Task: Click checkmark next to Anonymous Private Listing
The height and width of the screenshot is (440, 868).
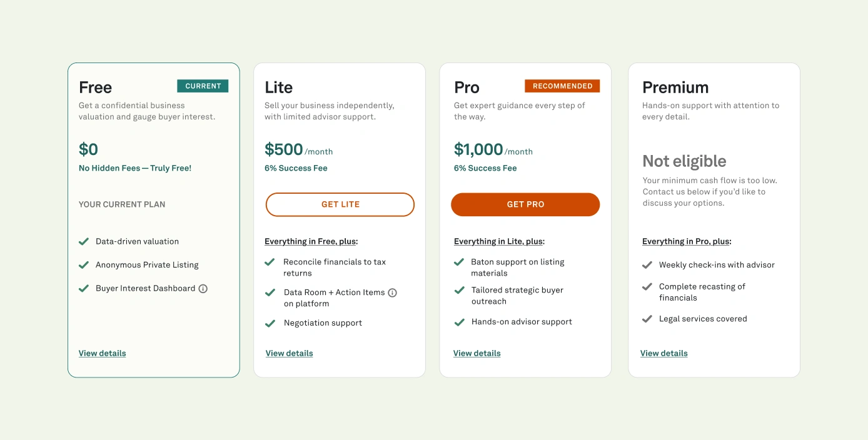Action: [84, 265]
